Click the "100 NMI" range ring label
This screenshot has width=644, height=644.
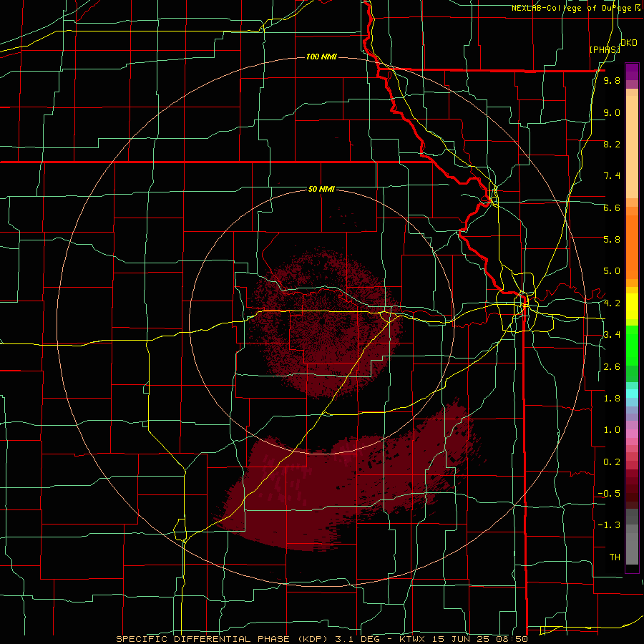coord(321,57)
